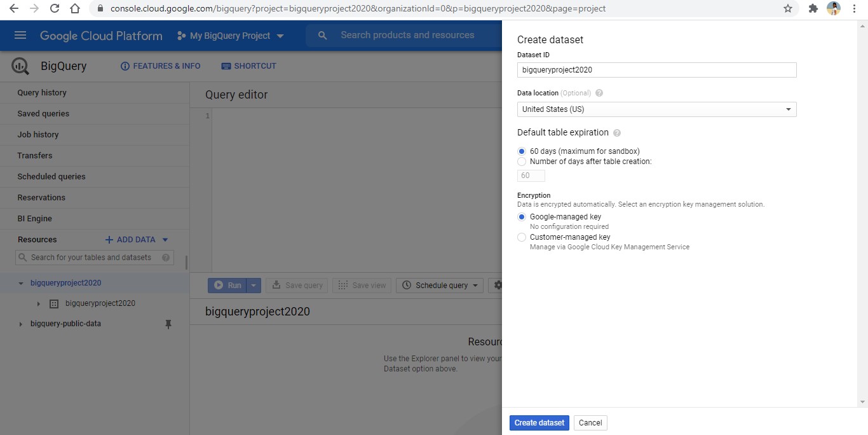Select Number of days after table creation
Viewport: 868px width, 435px height.
[x=522, y=162]
